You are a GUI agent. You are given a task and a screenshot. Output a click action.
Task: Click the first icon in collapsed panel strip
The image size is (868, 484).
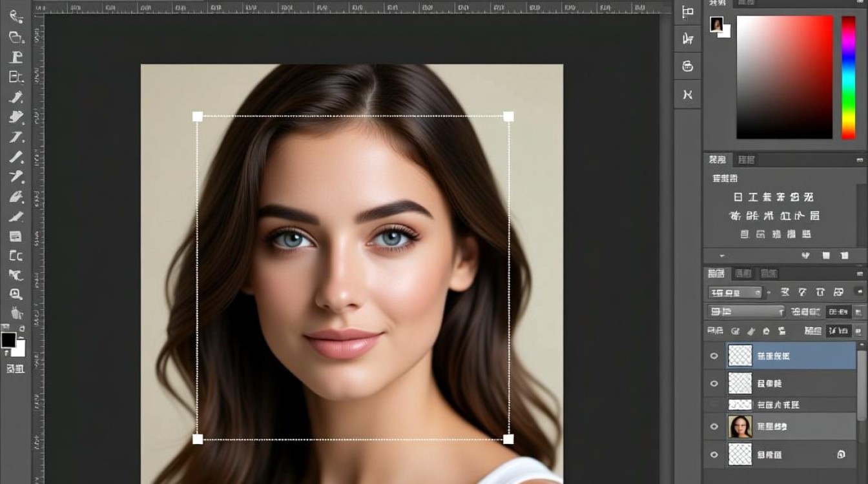pyautogui.click(x=688, y=12)
